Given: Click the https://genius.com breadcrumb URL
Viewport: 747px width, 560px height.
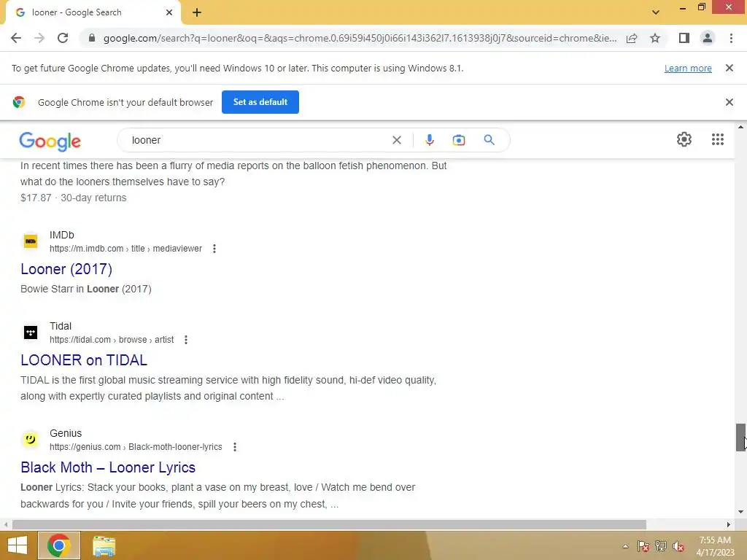Looking at the screenshot, I should [136, 447].
